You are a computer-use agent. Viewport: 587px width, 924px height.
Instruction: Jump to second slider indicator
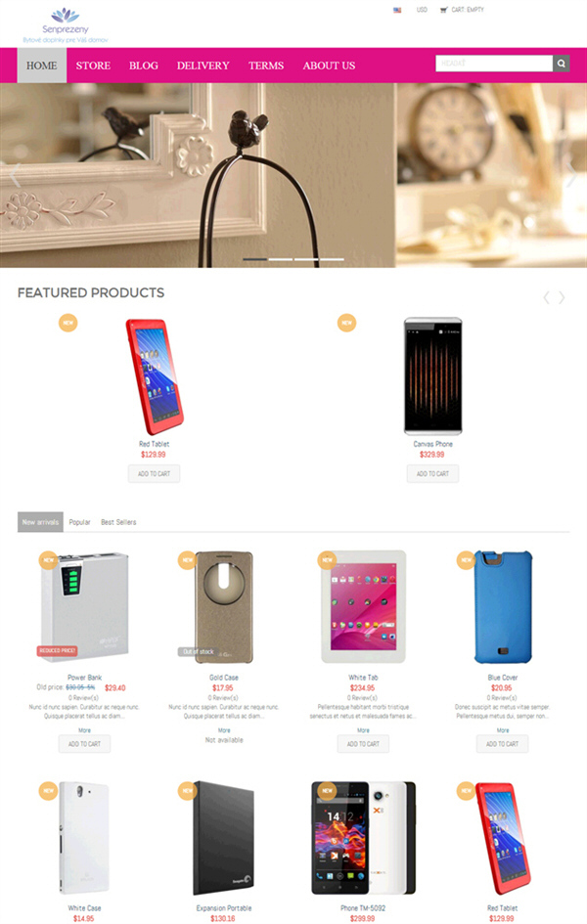click(x=281, y=259)
